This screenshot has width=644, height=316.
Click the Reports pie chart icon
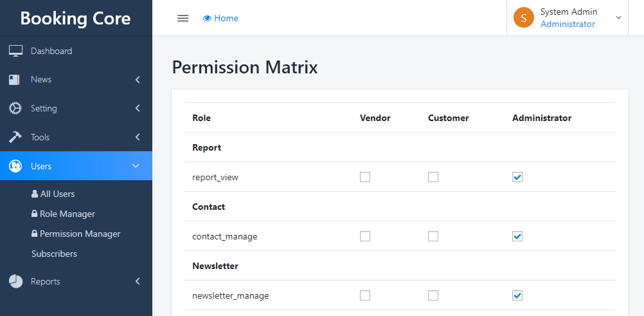[x=15, y=281]
